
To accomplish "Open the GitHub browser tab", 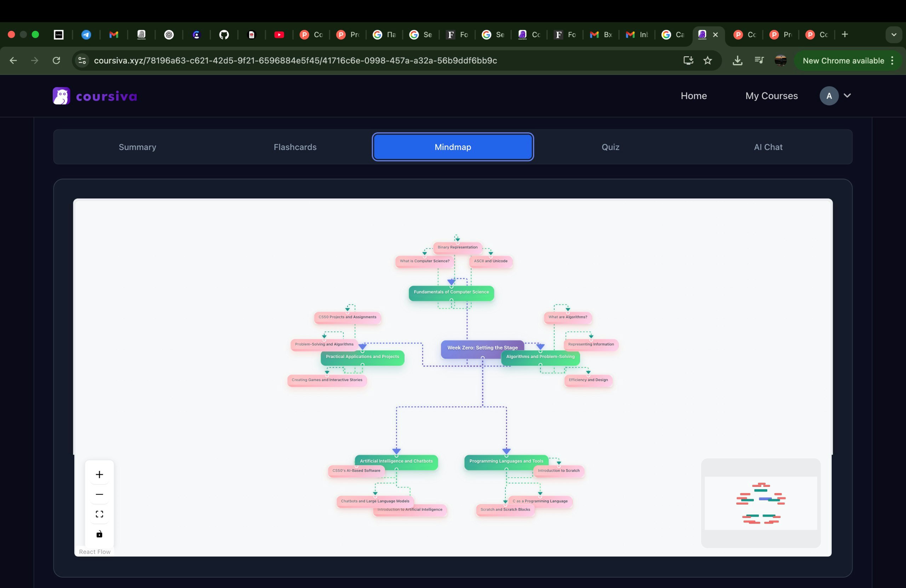I will [x=224, y=35].
